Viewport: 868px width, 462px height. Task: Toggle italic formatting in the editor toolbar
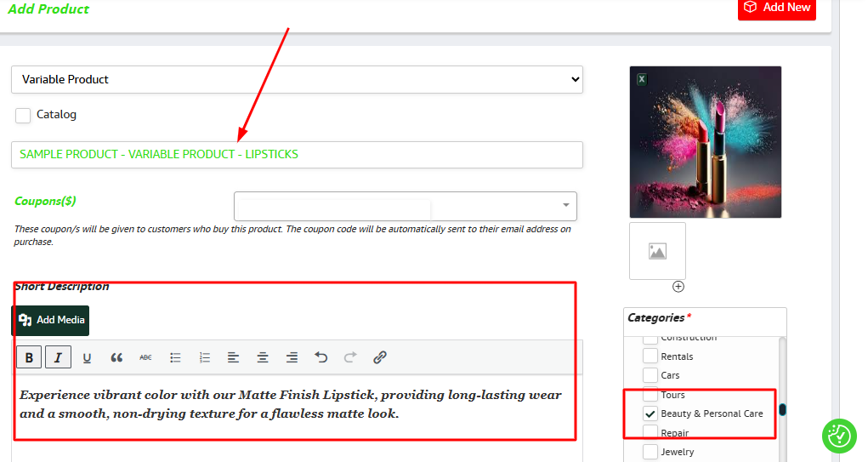tap(58, 357)
